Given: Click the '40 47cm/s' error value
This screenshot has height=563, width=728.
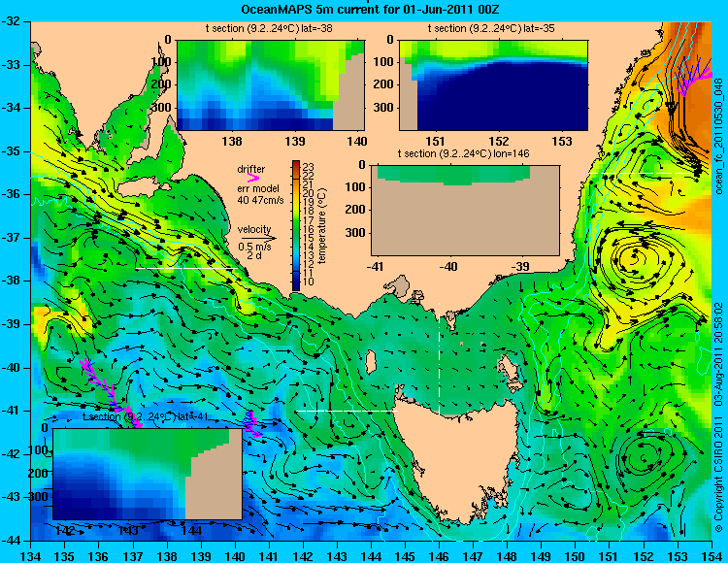Looking at the screenshot, I should (x=260, y=201).
